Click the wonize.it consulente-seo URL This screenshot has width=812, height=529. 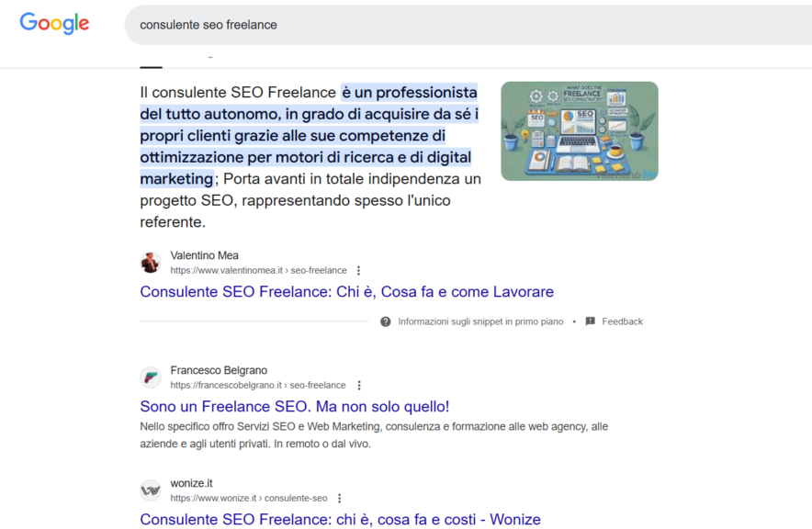pyautogui.click(x=249, y=498)
